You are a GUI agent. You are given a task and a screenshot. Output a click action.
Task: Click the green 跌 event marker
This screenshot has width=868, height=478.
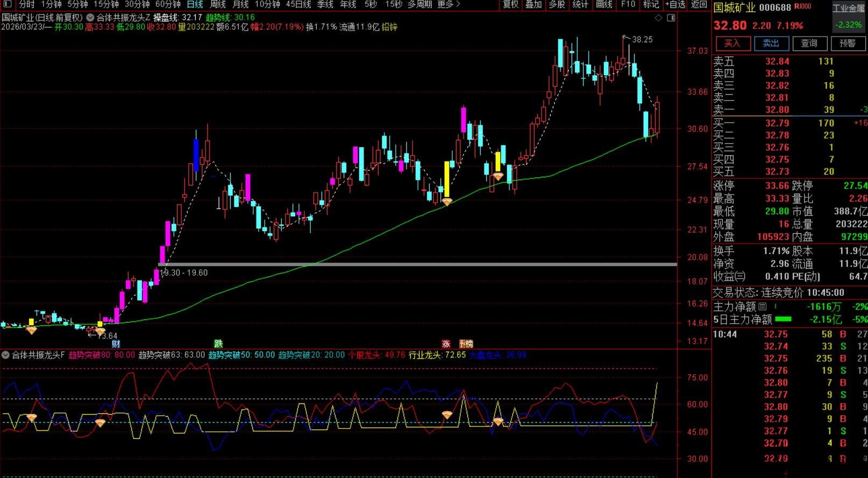(x=218, y=344)
